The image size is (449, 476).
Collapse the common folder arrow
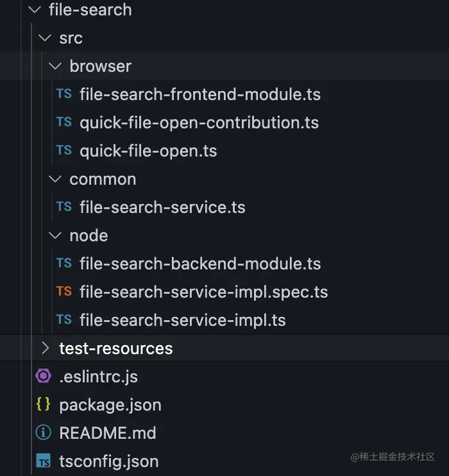tap(56, 179)
